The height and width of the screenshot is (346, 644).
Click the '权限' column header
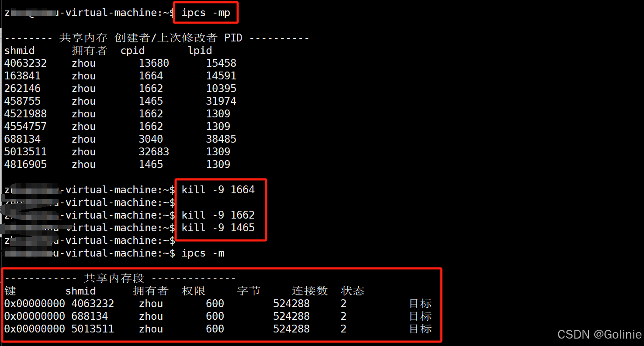click(x=194, y=291)
